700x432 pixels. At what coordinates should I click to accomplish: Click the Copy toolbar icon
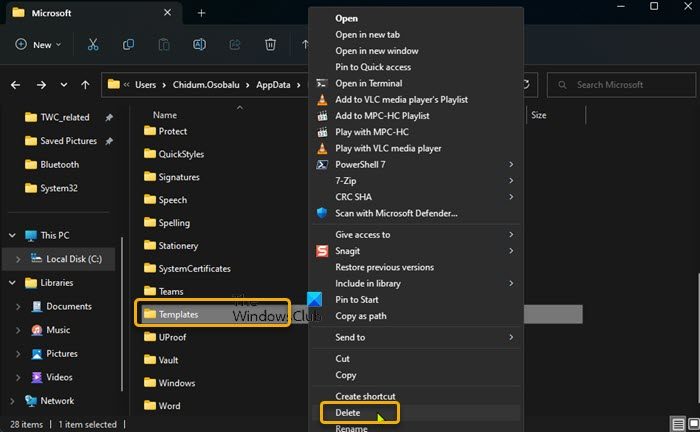pyautogui.click(x=128, y=45)
